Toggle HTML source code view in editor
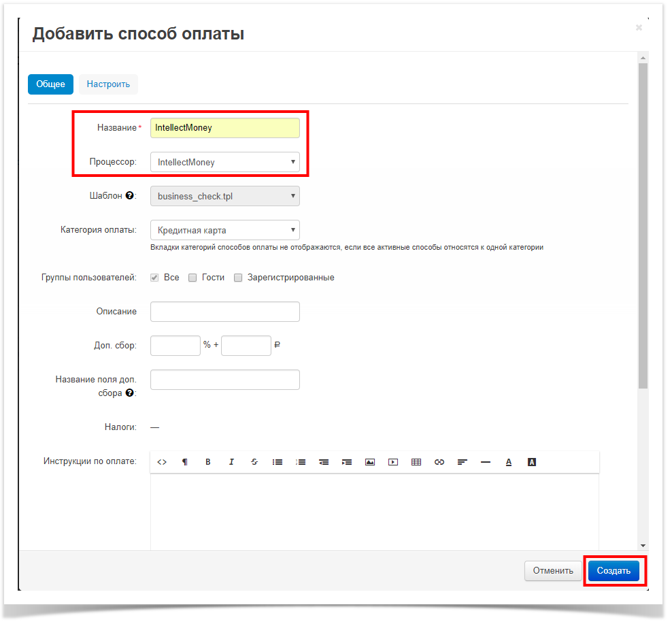The image size is (672, 624). click(x=162, y=462)
